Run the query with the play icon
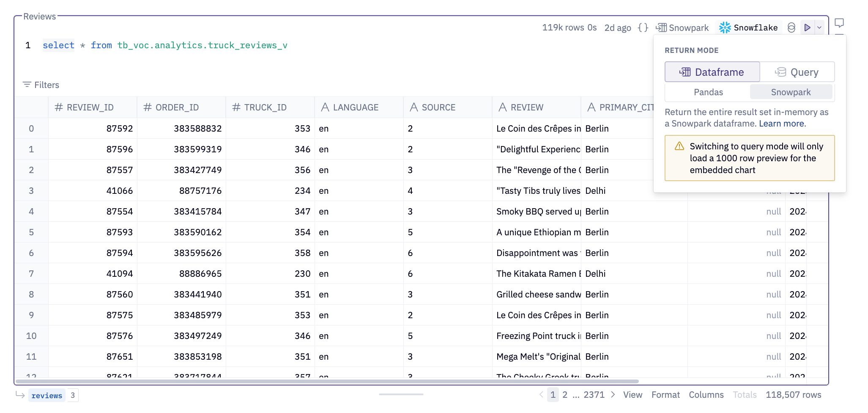The height and width of the screenshot is (413, 868). click(808, 27)
